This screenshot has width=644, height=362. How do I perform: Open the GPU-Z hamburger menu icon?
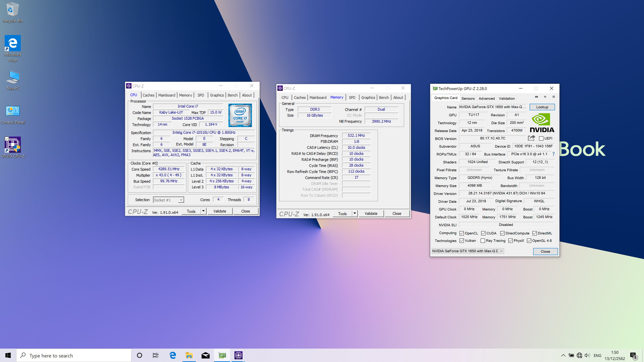[x=553, y=97]
